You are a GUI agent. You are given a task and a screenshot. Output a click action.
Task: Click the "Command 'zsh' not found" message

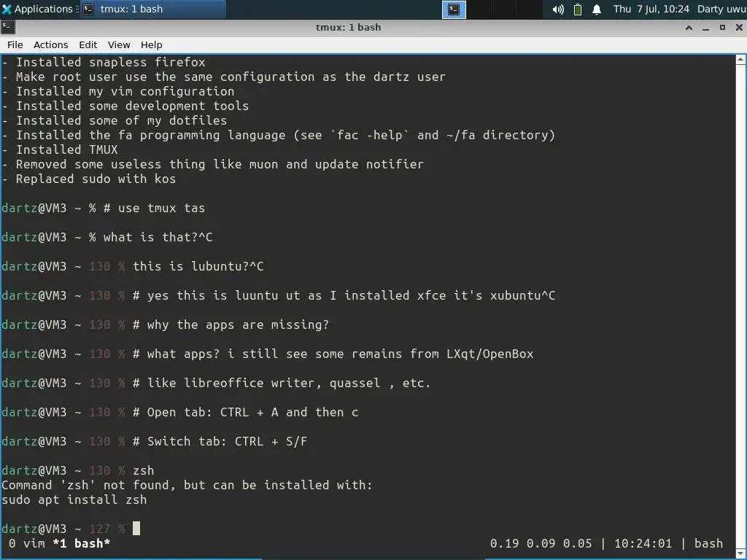187,485
